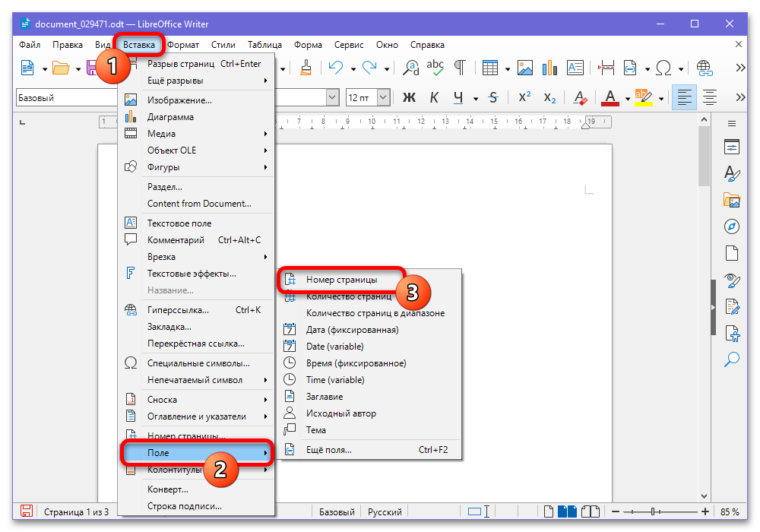Open the sidebar Gallery panel

click(731, 200)
